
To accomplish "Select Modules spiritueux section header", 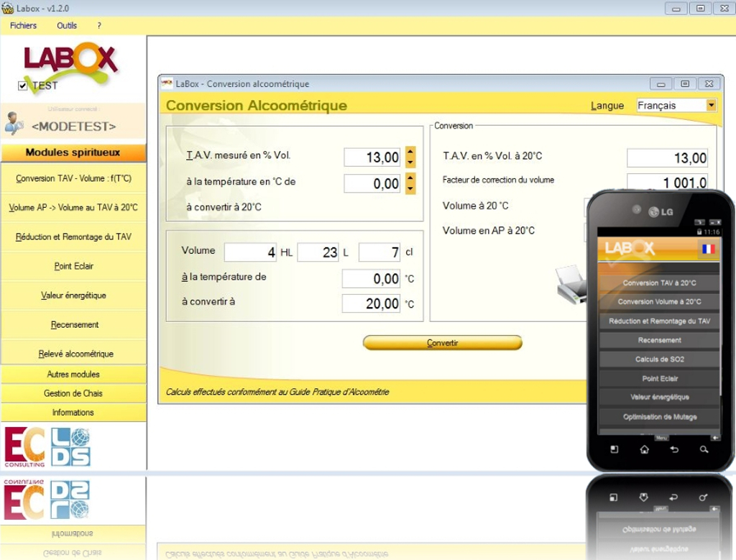I will [73, 152].
